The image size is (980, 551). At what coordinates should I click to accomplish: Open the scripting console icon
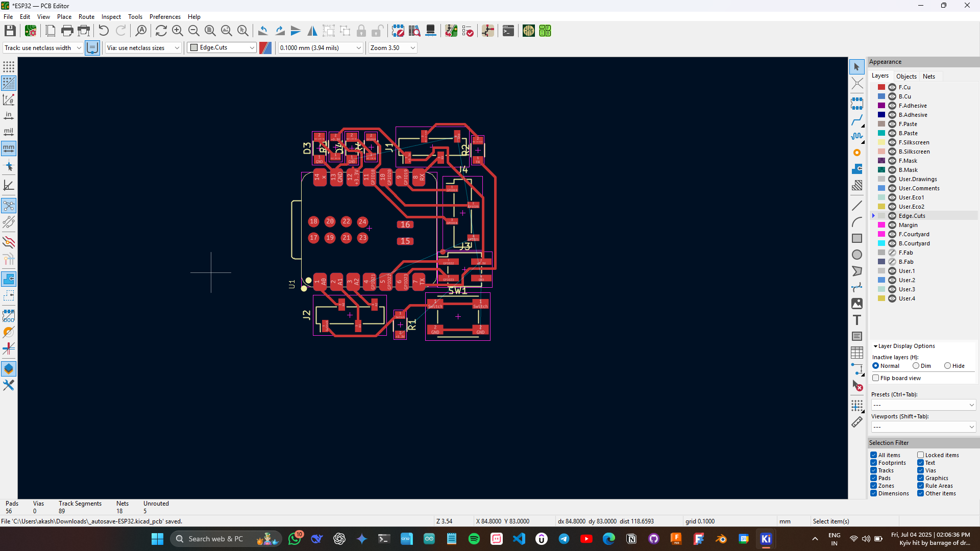508,31
